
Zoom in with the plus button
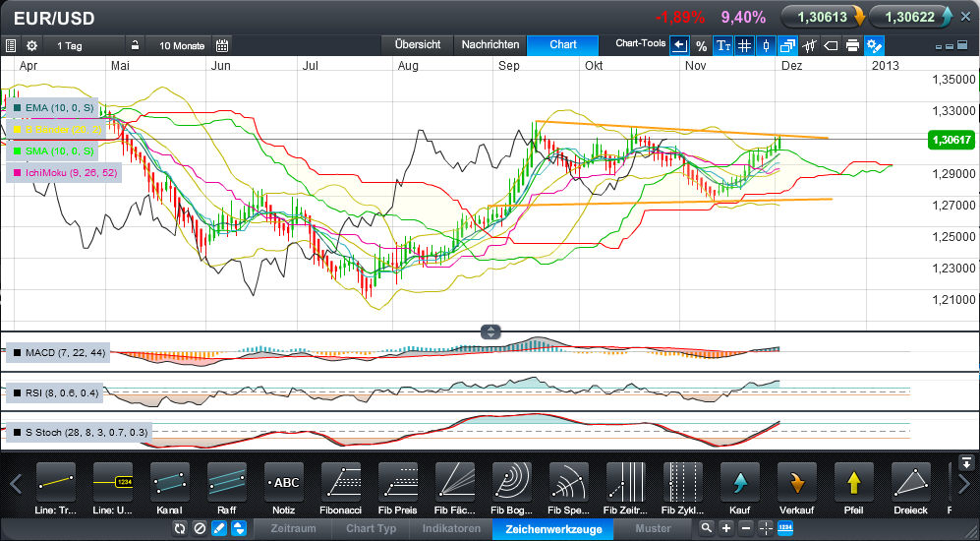(x=726, y=528)
